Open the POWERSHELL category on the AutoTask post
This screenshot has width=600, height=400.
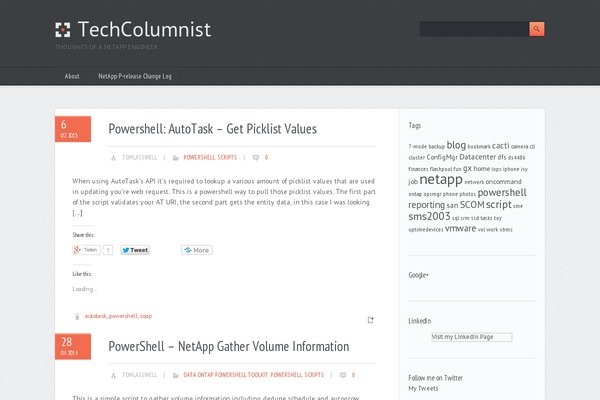point(199,157)
